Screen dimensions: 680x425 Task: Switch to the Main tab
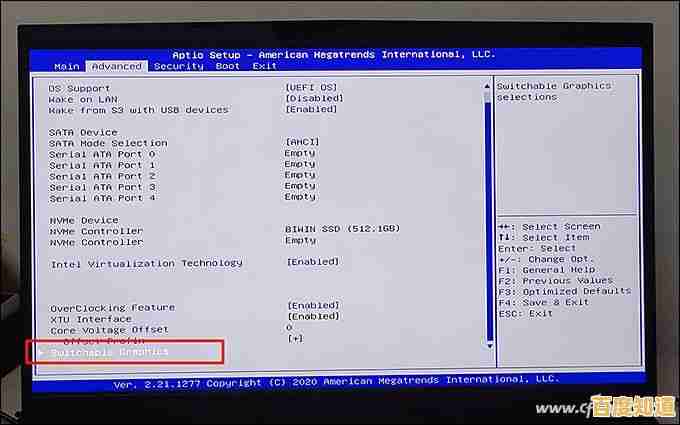(67, 66)
